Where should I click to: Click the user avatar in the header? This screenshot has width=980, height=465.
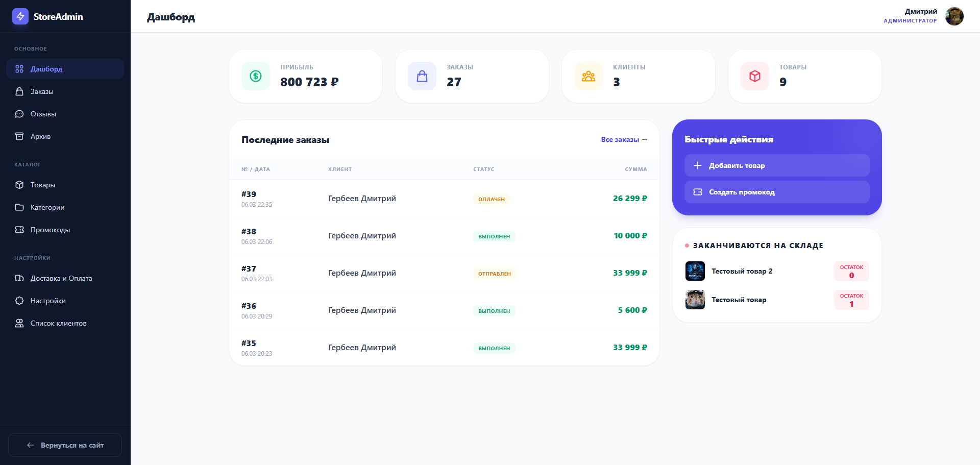pos(954,16)
